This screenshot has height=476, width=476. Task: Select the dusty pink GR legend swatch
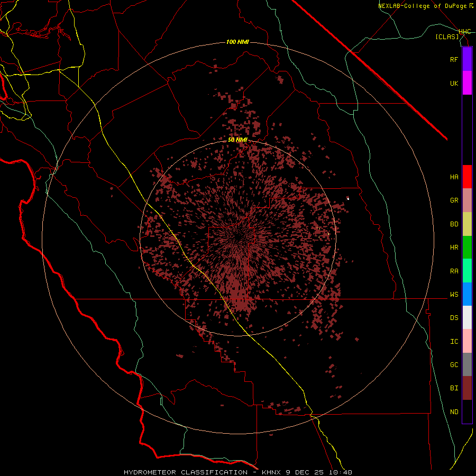point(467,200)
